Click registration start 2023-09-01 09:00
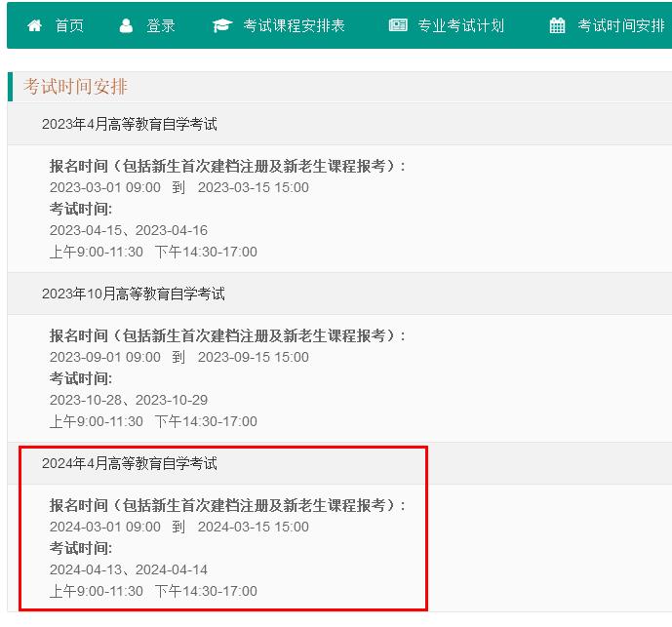Image resolution: width=672 pixels, height=627 pixels. [x=105, y=357]
